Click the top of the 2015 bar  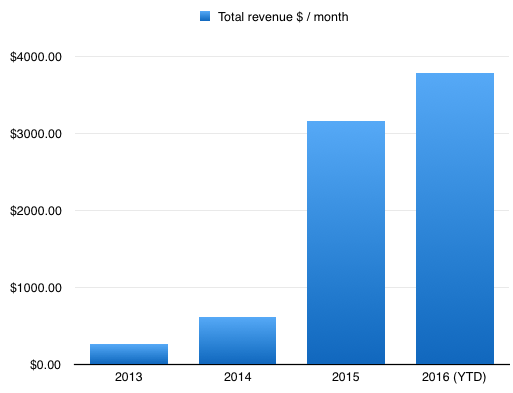click(x=346, y=122)
